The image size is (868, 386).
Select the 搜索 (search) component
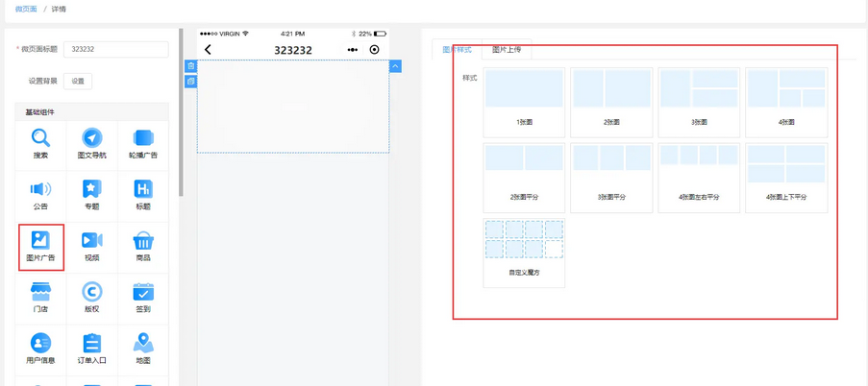pos(40,143)
